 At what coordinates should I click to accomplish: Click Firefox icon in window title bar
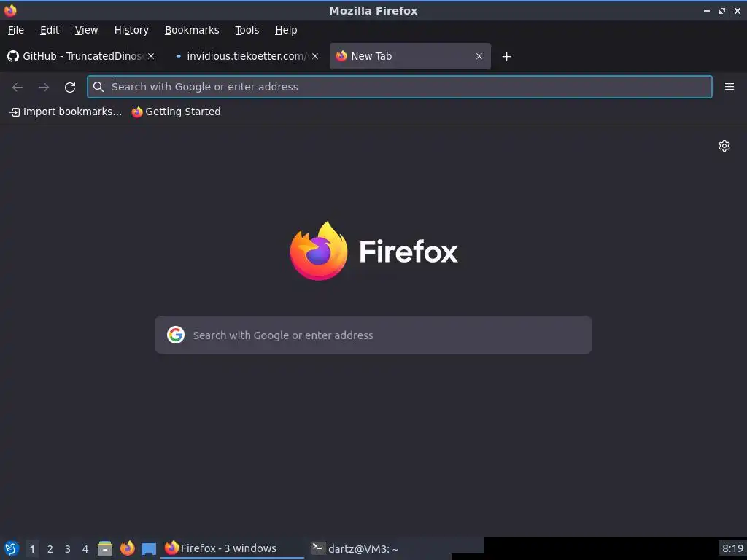10,10
